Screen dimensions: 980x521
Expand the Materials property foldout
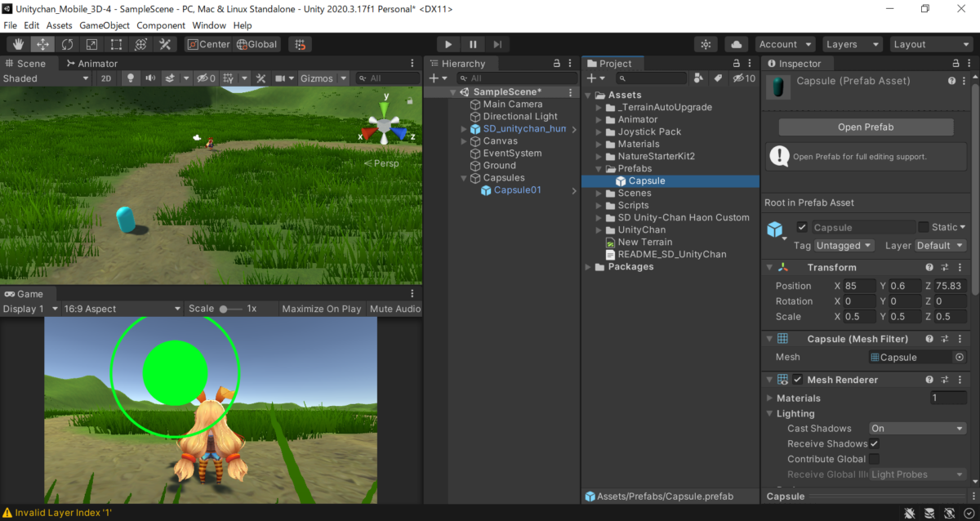click(769, 399)
